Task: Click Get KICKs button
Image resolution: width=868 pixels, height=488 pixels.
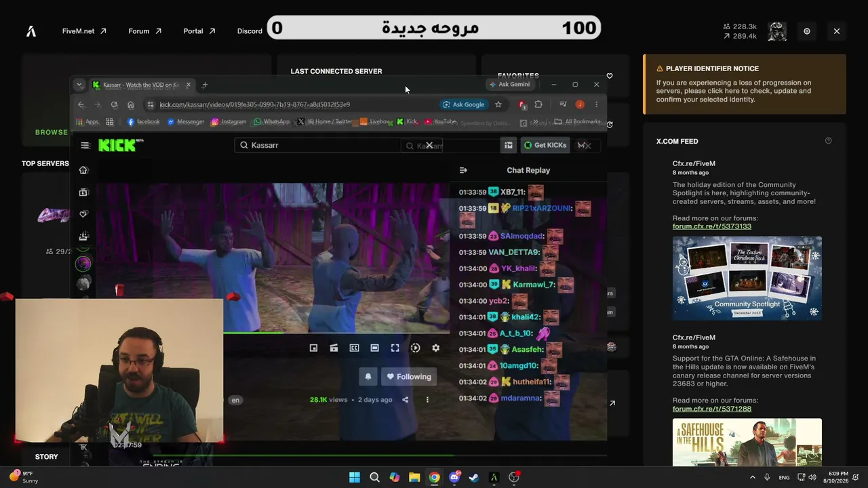Action: [x=545, y=145]
